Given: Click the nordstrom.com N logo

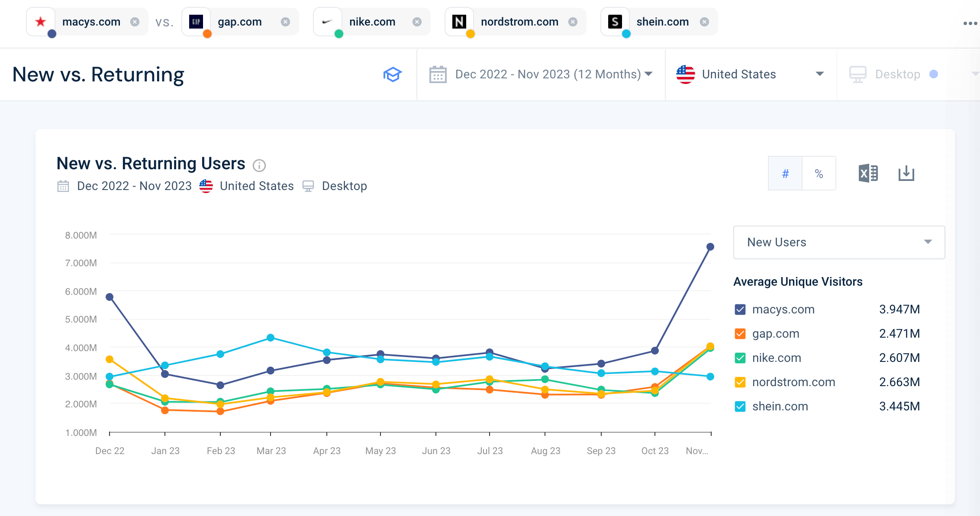Looking at the screenshot, I should point(459,22).
